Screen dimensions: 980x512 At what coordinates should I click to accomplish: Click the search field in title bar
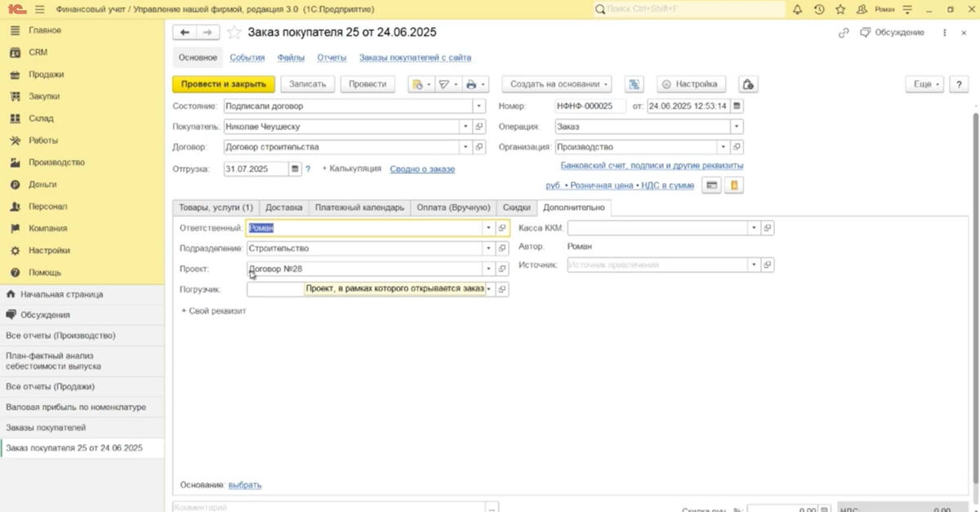point(688,9)
